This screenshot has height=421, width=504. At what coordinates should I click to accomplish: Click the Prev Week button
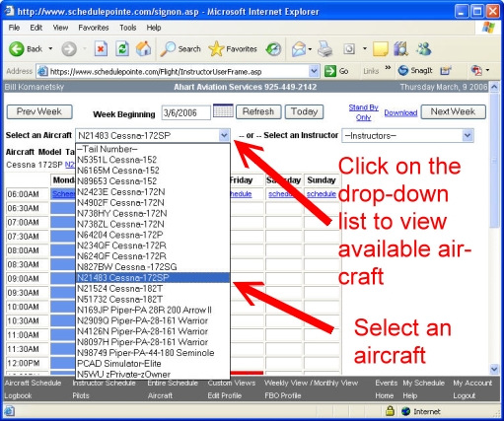pos(39,111)
